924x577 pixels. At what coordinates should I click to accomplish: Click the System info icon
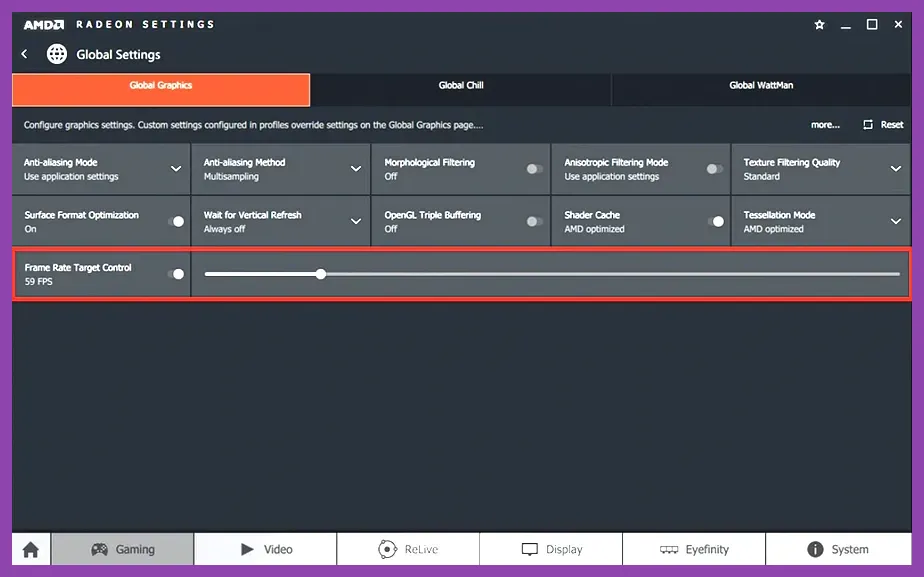tap(815, 549)
